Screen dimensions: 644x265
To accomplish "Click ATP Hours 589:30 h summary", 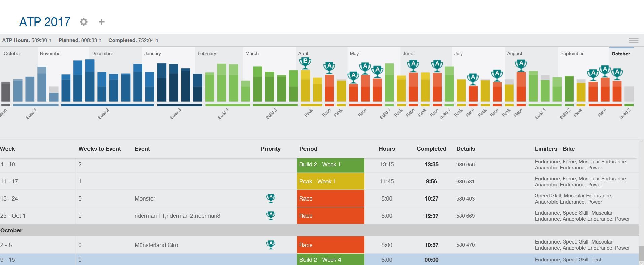I will click(27, 40).
